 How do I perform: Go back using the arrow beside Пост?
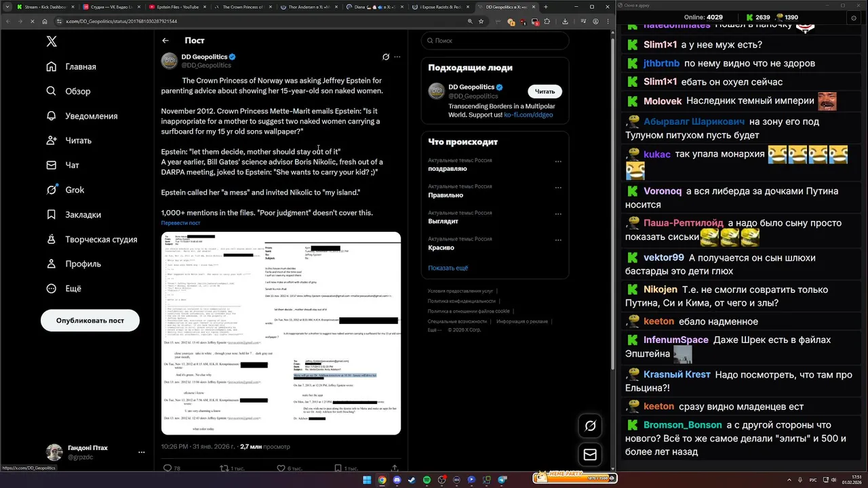point(165,41)
